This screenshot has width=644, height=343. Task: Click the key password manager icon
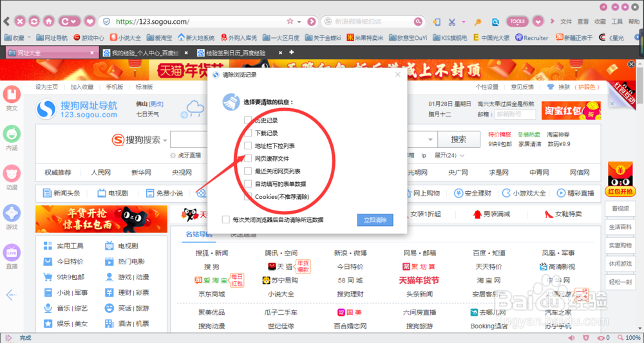point(478,22)
